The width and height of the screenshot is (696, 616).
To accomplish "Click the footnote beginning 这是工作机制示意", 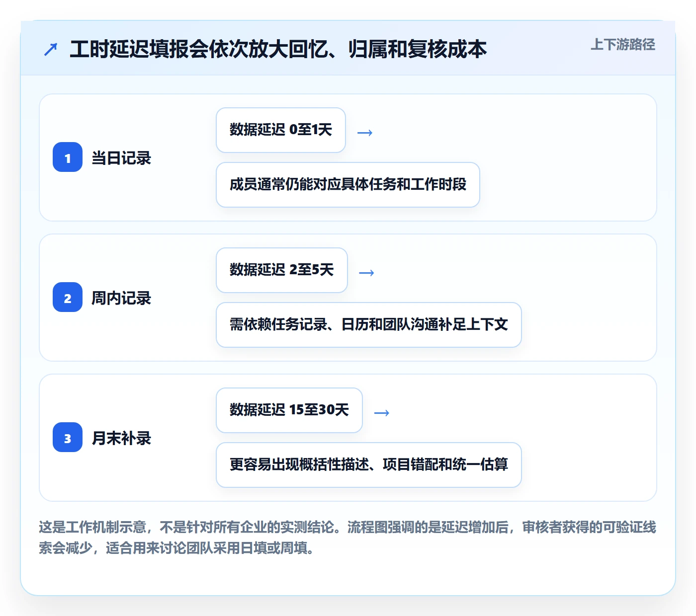I will point(348,538).
